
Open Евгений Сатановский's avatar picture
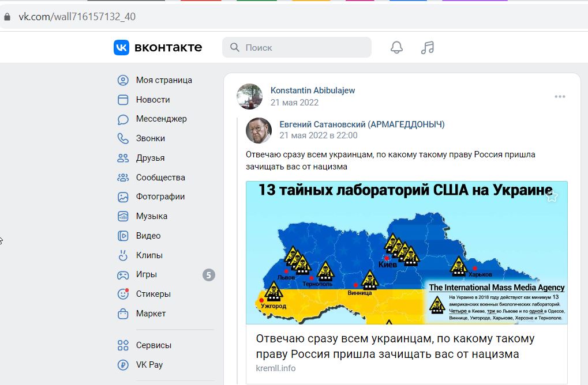click(259, 130)
